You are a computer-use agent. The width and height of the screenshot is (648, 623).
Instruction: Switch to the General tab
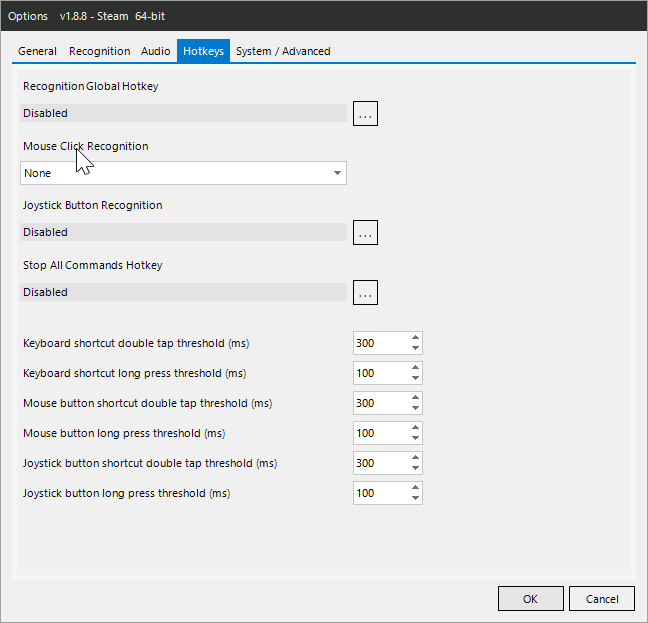37,51
